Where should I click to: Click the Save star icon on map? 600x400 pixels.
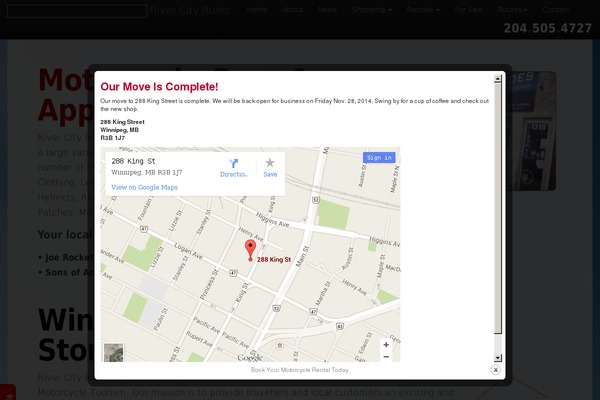pyautogui.click(x=270, y=163)
